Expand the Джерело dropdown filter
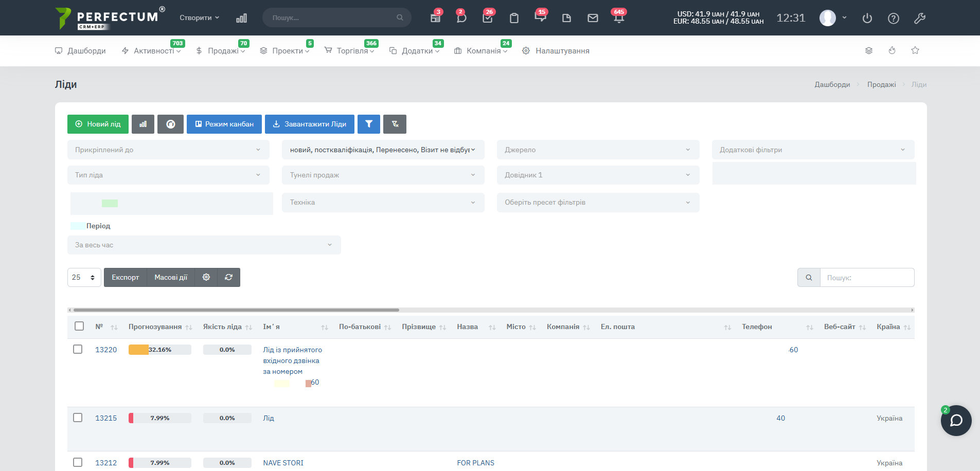 [598, 150]
